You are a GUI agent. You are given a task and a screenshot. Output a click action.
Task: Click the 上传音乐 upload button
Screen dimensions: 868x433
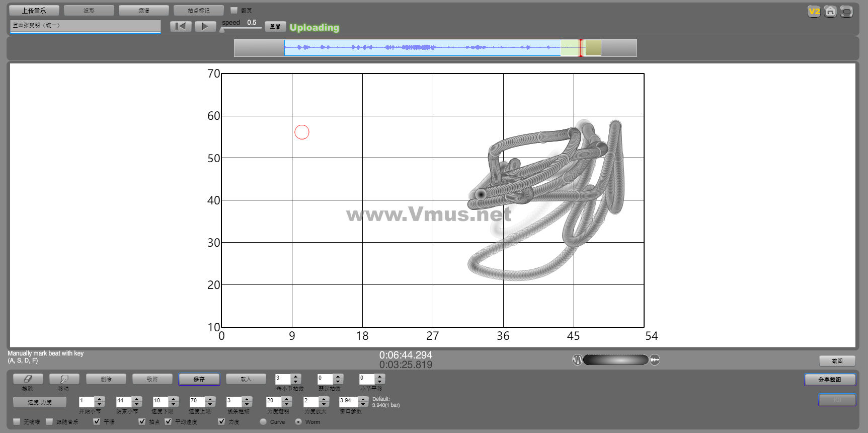pos(34,10)
